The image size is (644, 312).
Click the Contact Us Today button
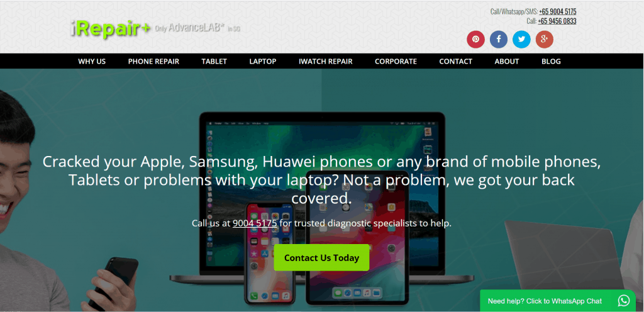[x=321, y=258]
